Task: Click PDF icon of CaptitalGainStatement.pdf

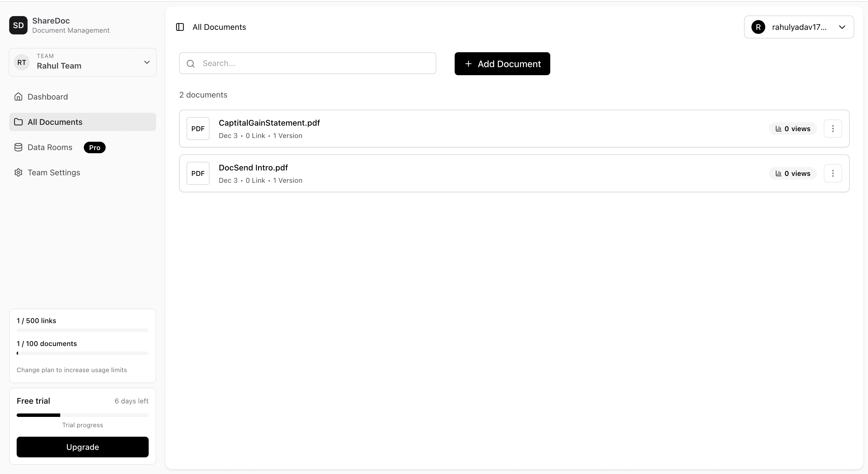Action: click(x=198, y=128)
